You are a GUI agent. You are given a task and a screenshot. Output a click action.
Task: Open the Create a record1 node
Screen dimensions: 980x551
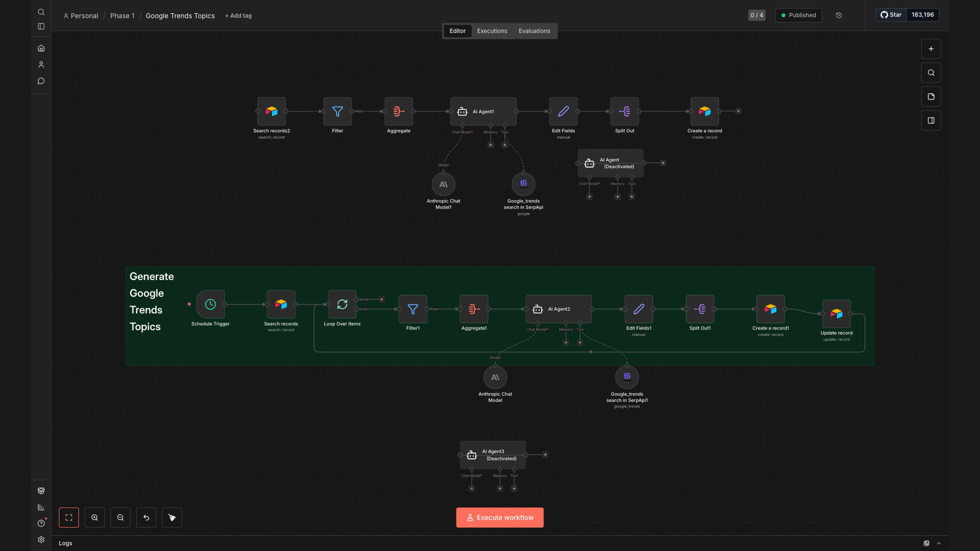click(x=771, y=309)
